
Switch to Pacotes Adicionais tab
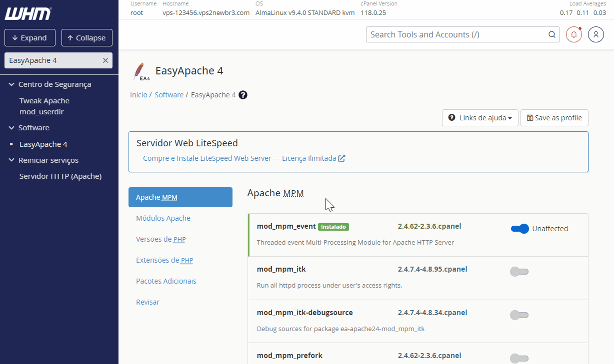coord(166,281)
